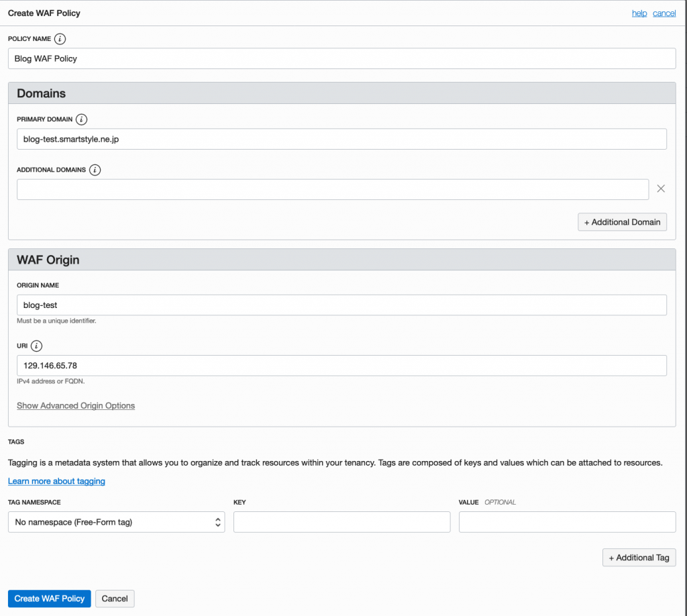Click the + Additional Tag button
Screen dimensions: 687x616
[639, 558]
